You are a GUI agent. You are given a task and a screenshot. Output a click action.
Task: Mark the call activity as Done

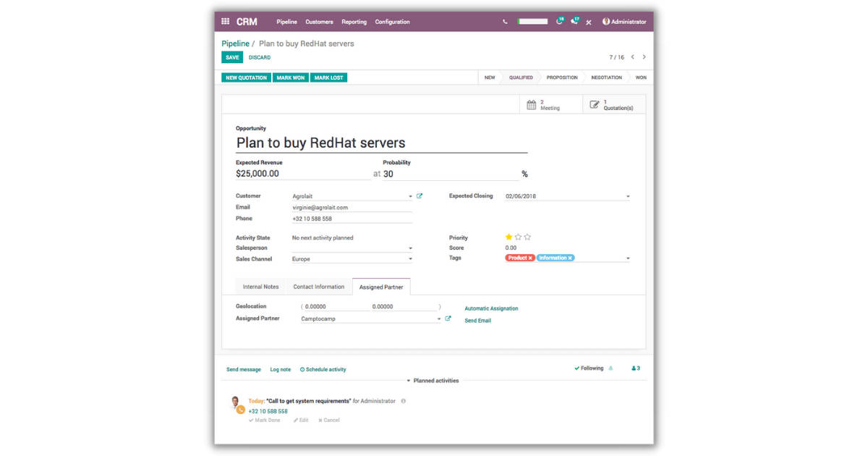coord(265,420)
